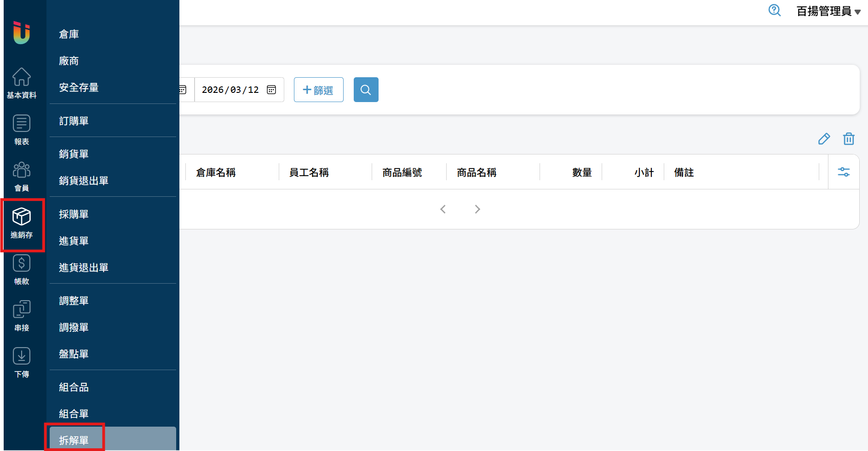Open column settings sliders icon

(844, 172)
